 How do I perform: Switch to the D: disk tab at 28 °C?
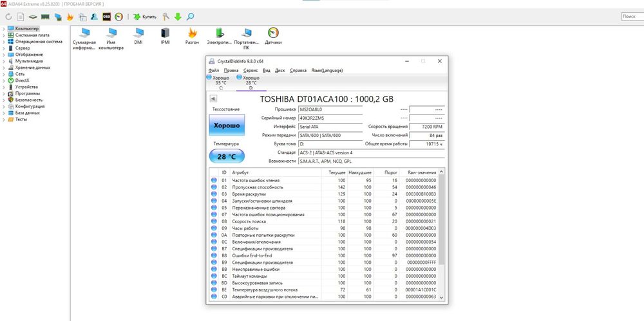point(251,82)
